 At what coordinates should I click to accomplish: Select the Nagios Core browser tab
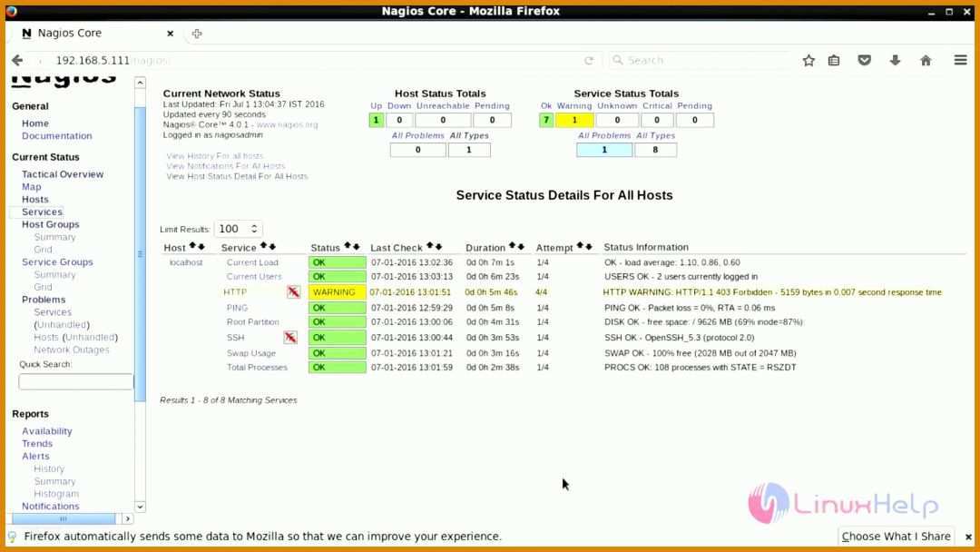tap(97, 34)
